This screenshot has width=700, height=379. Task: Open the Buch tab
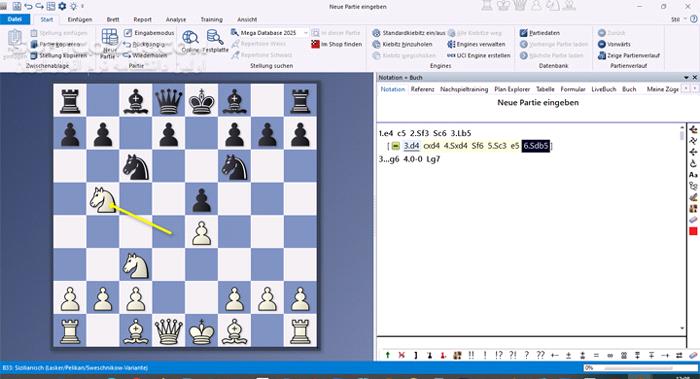point(629,89)
